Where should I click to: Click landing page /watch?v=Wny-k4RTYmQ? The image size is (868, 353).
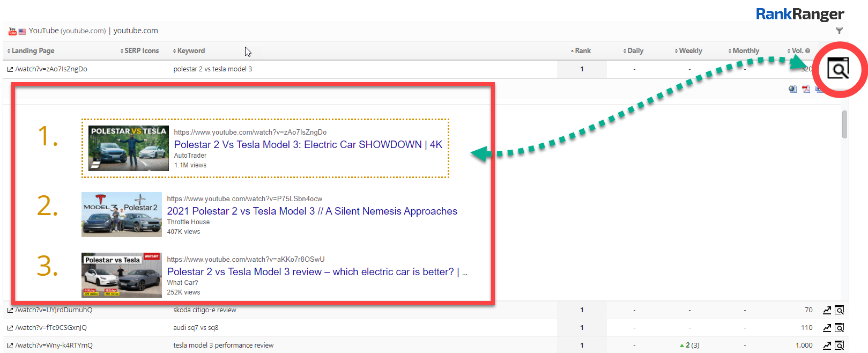pyautogui.click(x=54, y=345)
